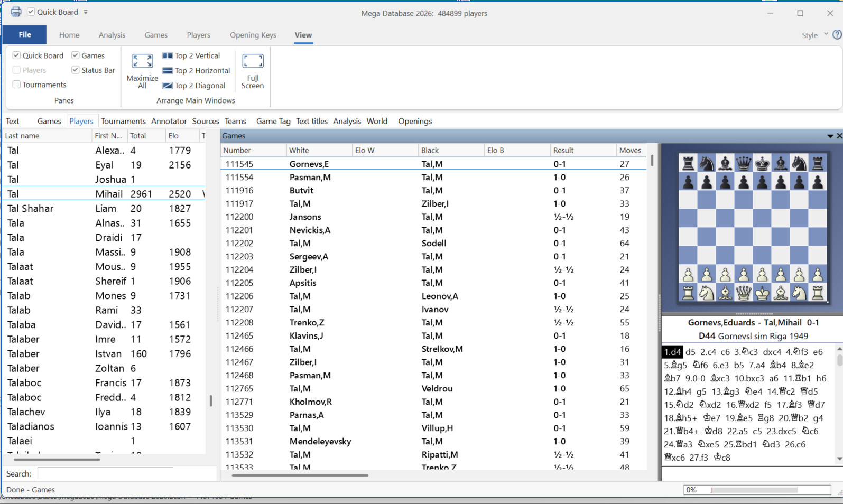
Task: Click the player list horizontal scrollbar
Action: click(x=57, y=459)
